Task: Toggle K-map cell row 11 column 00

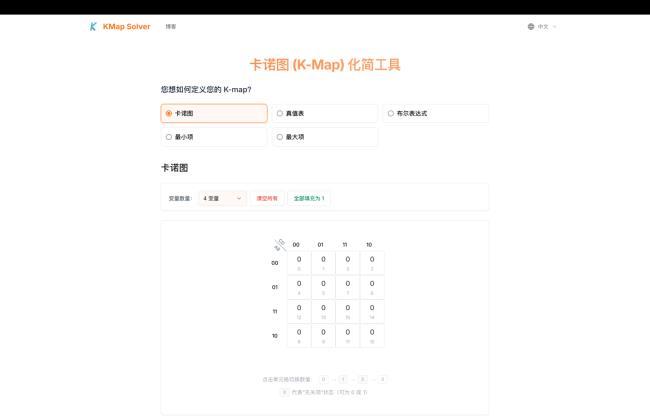Action: pyautogui.click(x=299, y=311)
